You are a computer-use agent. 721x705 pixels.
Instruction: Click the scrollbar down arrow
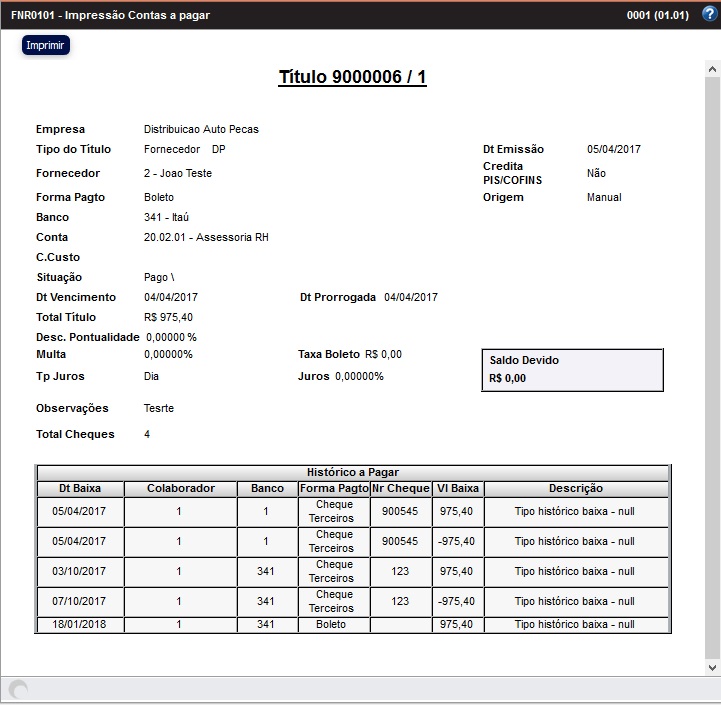click(712, 666)
